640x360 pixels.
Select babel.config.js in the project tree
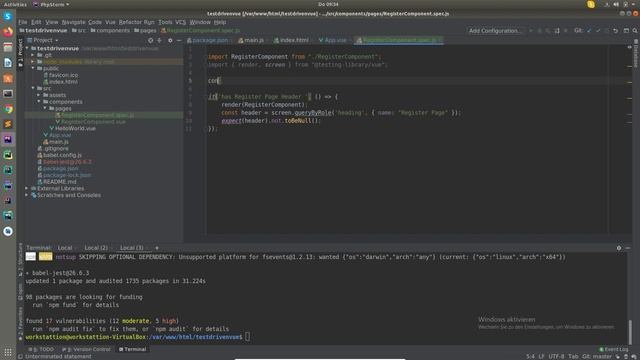(60, 155)
